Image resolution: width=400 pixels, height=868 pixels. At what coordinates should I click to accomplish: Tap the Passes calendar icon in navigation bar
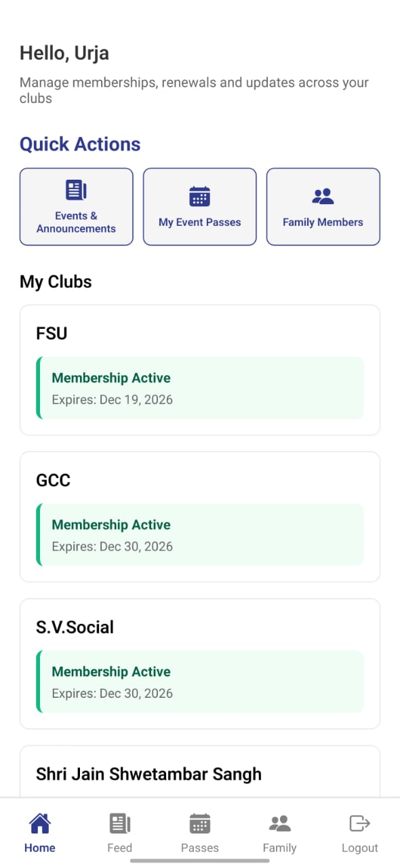[199, 823]
